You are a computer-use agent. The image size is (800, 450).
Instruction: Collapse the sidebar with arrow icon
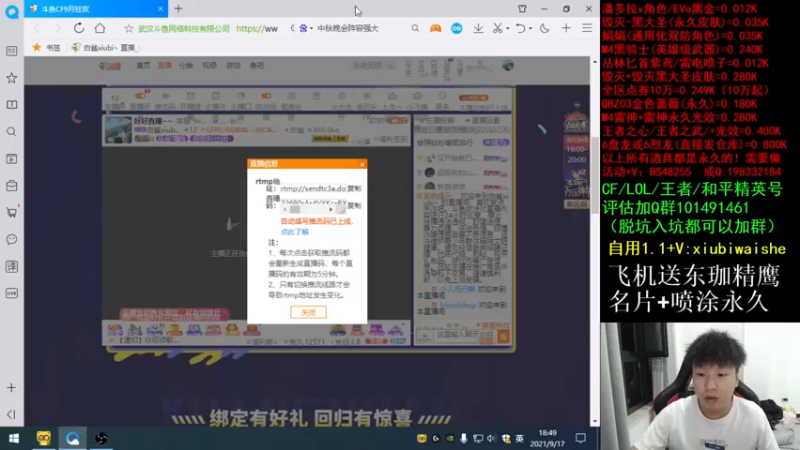[x=11, y=414]
